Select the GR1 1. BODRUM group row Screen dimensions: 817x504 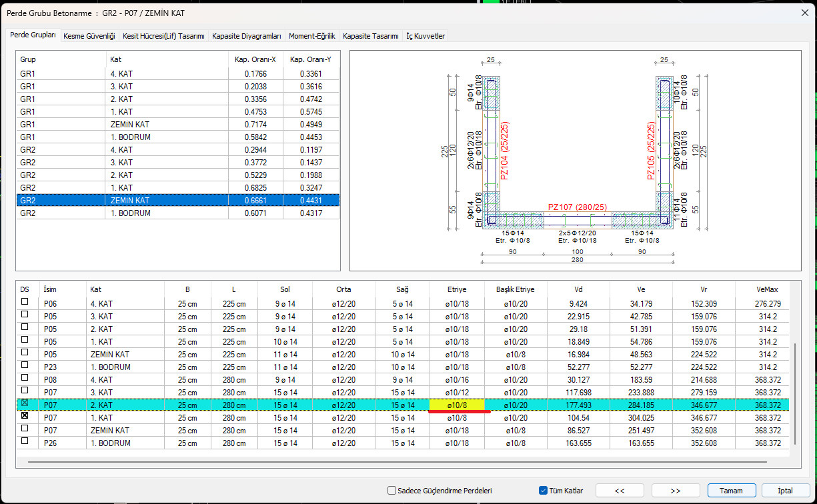click(178, 137)
